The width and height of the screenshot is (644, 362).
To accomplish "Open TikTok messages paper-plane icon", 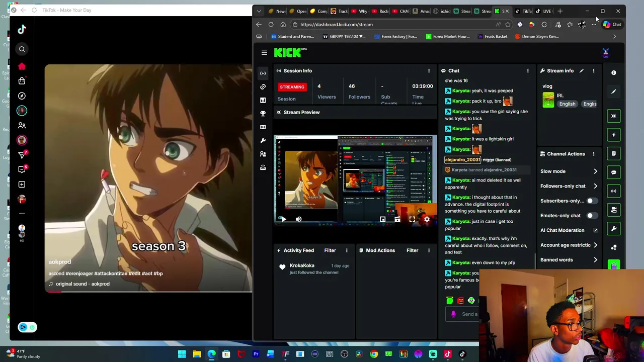I will (22, 155).
